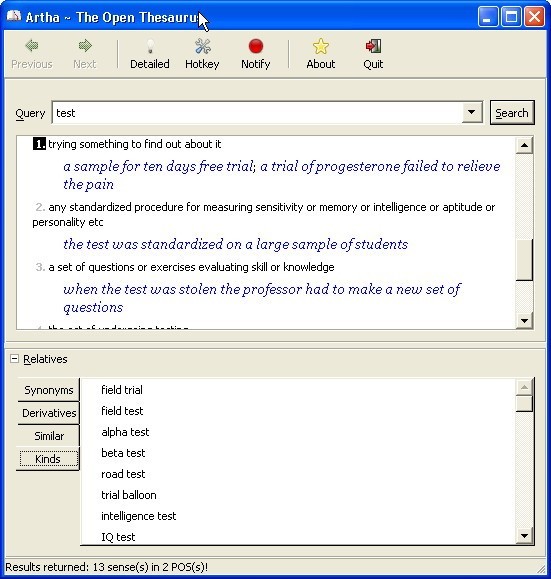Click sense number 1 marker

[x=39, y=144]
